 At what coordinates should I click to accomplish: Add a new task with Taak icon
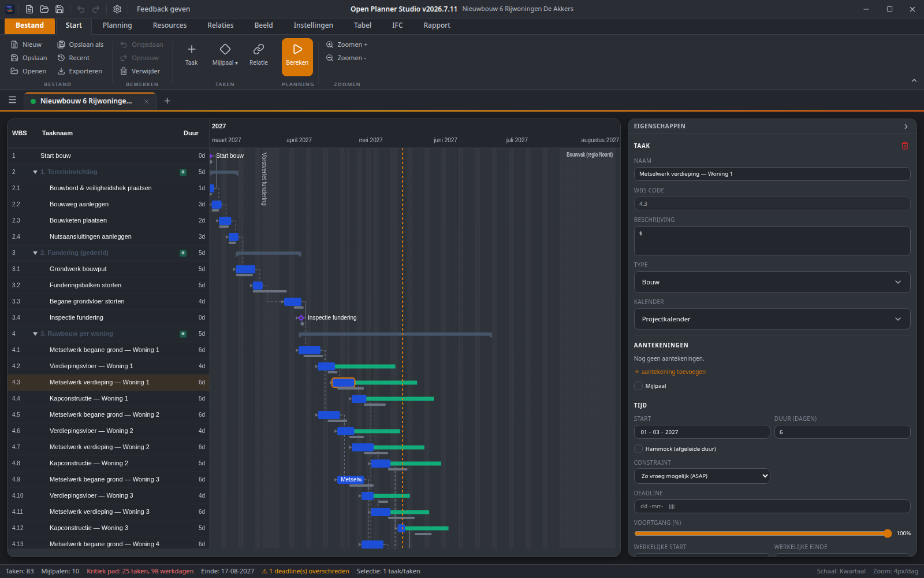point(192,50)
